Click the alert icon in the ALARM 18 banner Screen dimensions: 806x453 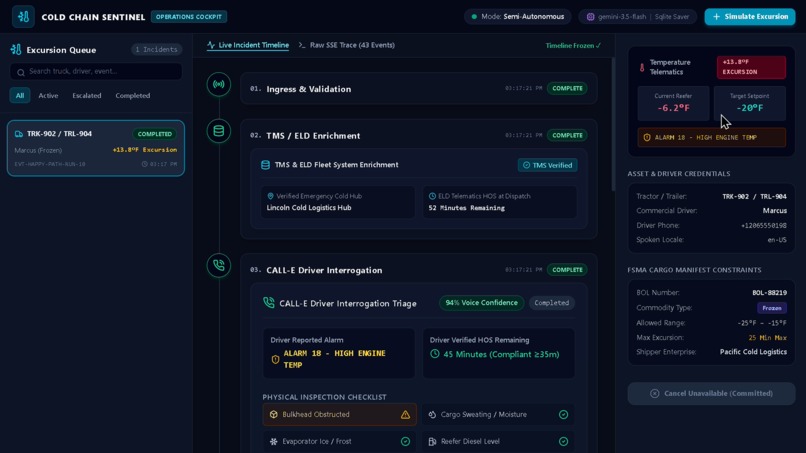pos(647,137)
